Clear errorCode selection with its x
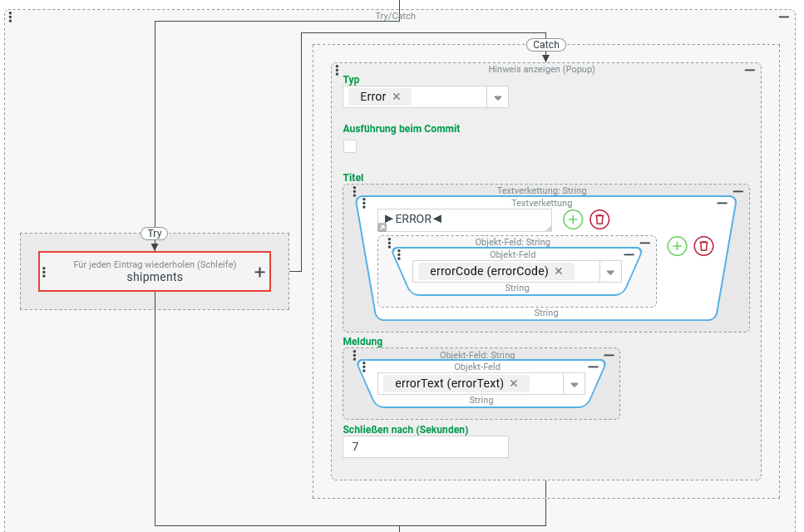This screenshot has height=532, width=804. [x=559, y=271]
